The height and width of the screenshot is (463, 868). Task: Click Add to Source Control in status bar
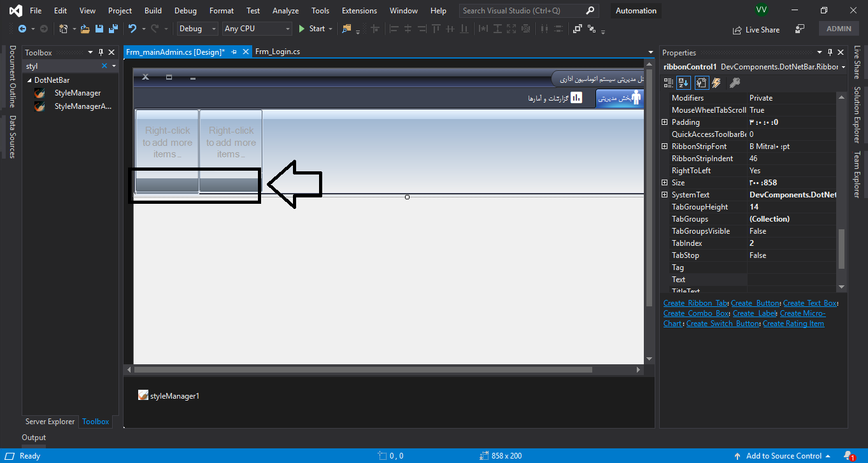(x=784, y=456)
